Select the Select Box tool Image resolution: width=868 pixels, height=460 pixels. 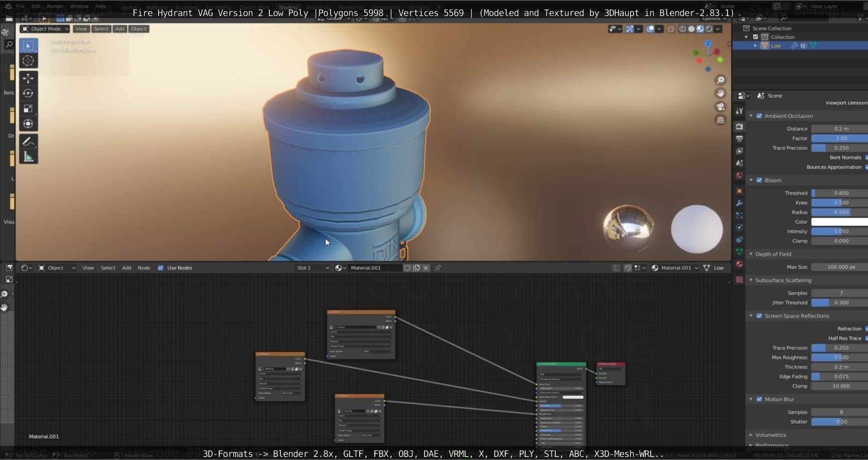click(28, 46)
